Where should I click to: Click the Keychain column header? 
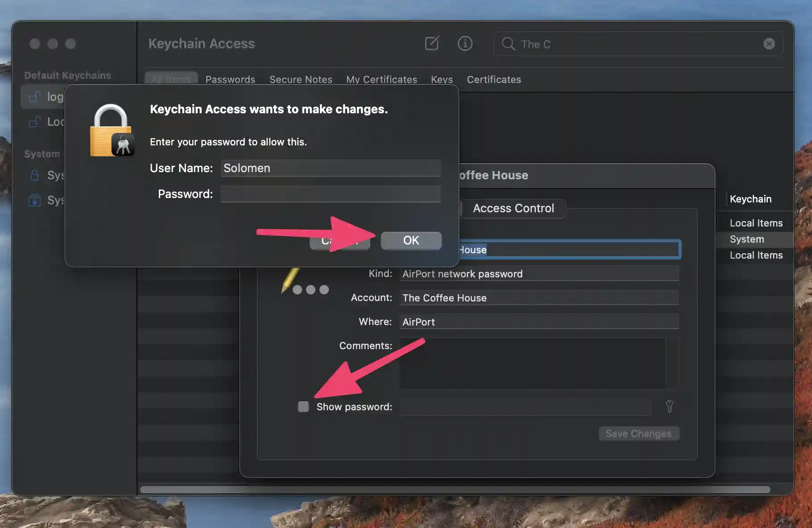click(x=750, y=199)
